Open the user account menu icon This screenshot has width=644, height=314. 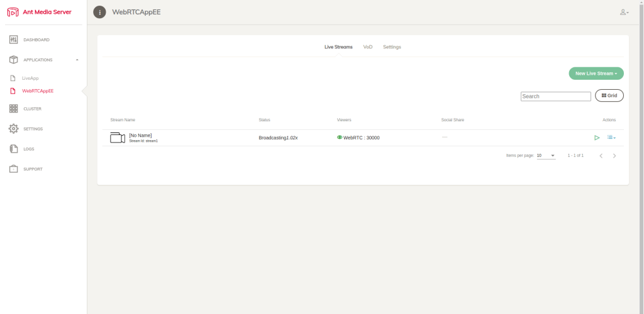pos(625,13)
